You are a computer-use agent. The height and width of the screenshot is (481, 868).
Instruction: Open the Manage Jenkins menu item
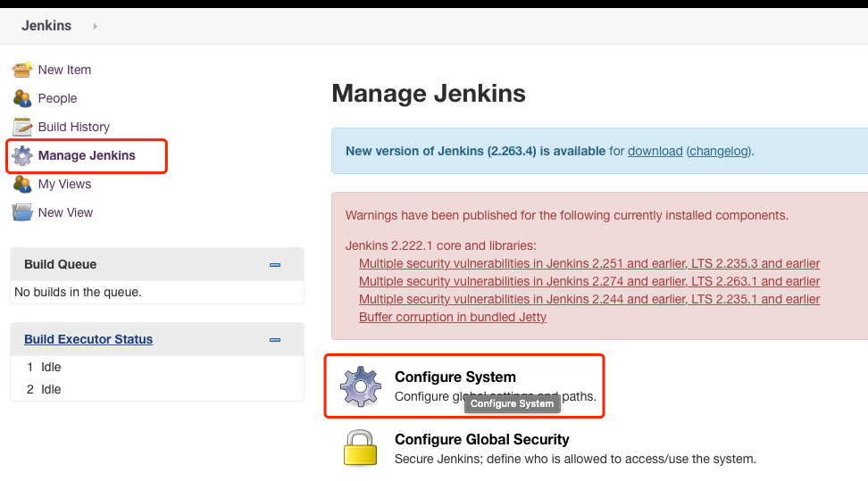point(87,155)
